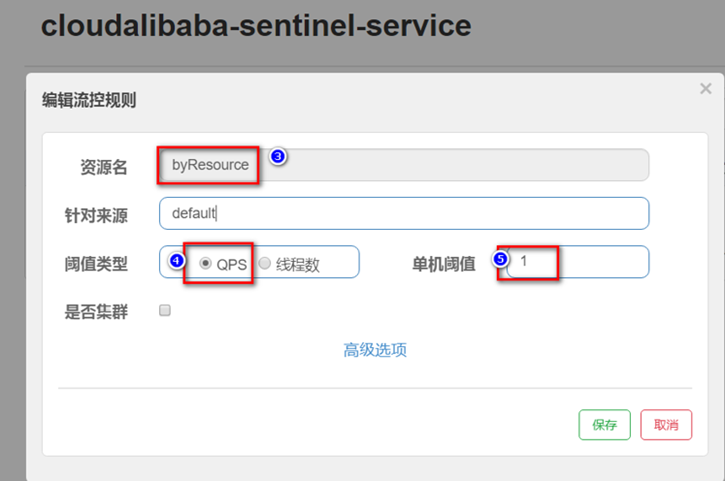Viewport: 725px width, 481px height.
Task: Expand 高级选项 advanced options
Action: pos(375,350)
